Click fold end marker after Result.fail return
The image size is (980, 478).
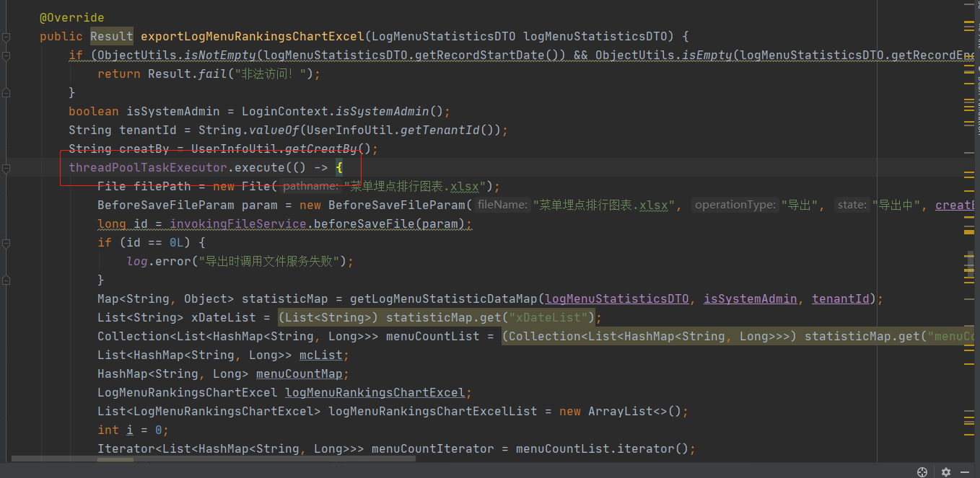pyautogui.click(x=6, y=92)
